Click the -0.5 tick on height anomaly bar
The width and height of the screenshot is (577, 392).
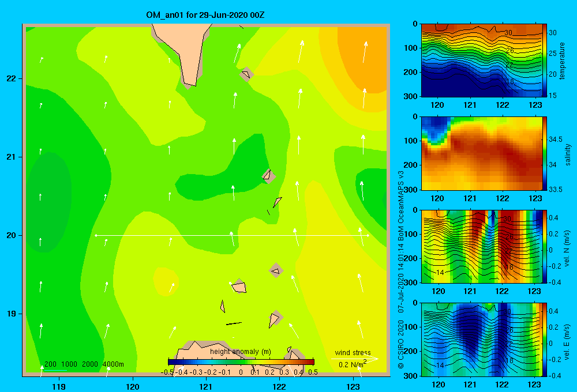pyautogui.click(x=167, y=372)
